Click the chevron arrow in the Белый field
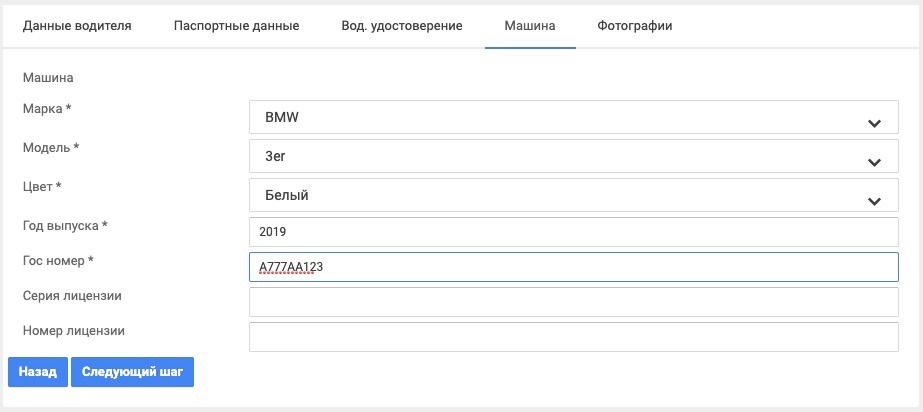This screenshot has width=923, height=412. point(874,202)
